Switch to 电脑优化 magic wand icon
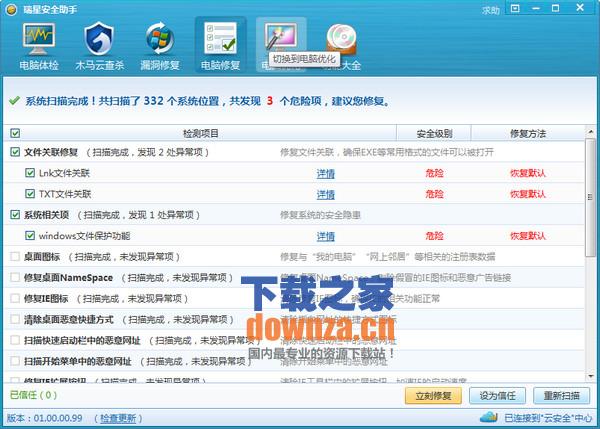The width and height of the screenshot is (600, 429). pyautogui.click(x=281, y=37)
